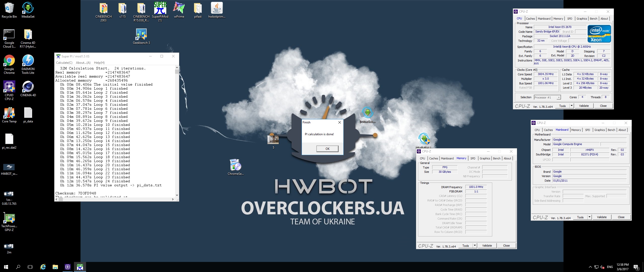Click the Core Speed value 3004.35 MHz
Viewport: 644px width, 272px height.
(x=546, y=74)
